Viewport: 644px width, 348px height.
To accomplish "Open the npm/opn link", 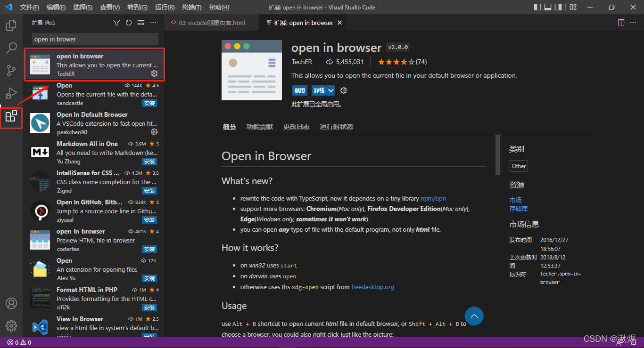I will (433, 199).
